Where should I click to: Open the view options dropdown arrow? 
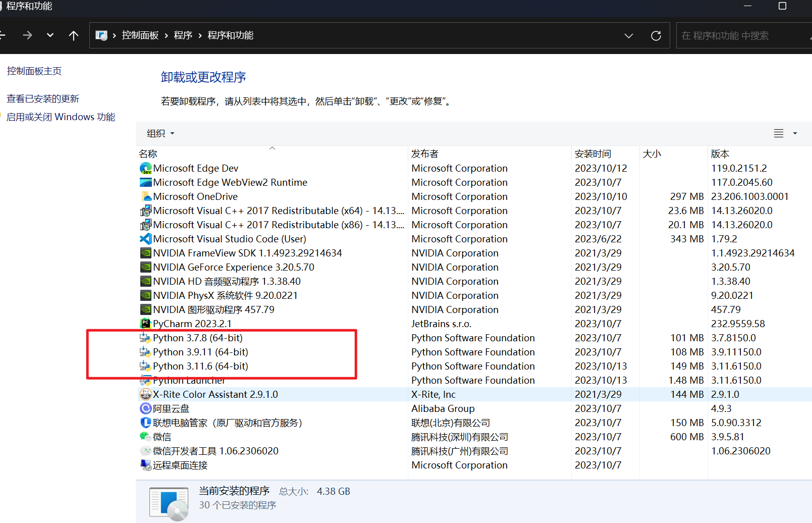tap(795, 133)
